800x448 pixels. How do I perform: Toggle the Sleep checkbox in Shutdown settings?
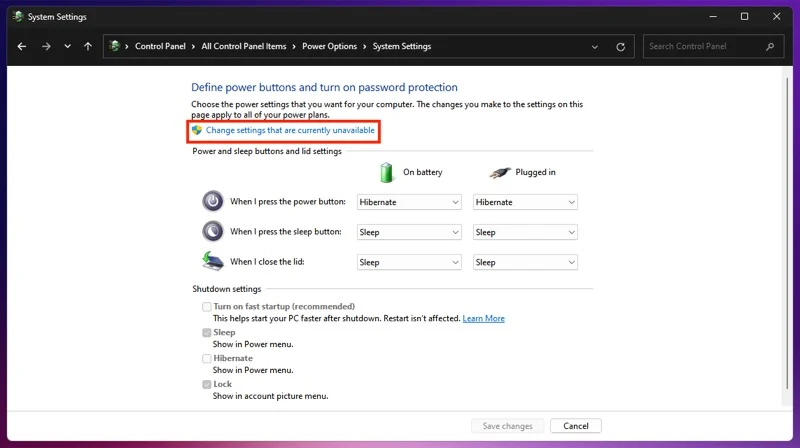[x=207, y=333]
